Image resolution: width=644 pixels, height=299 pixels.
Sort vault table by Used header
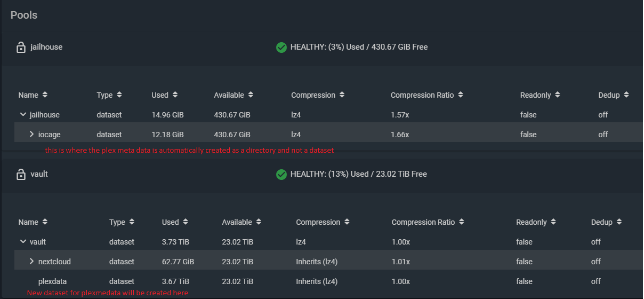tap(170, 222)
